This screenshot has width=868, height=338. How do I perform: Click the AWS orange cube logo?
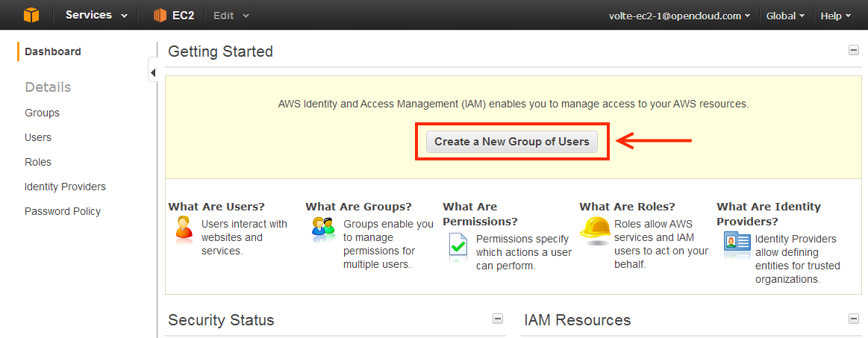click(x=31, y=15)
